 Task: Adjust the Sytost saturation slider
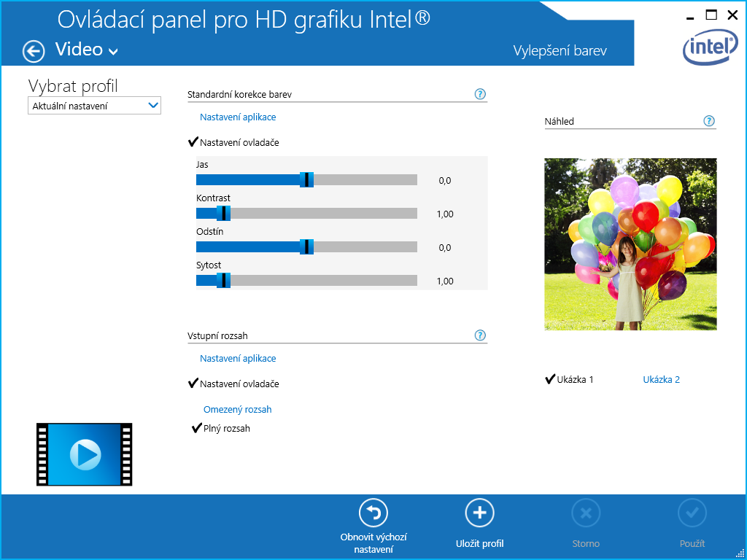[x=307, y=281]
